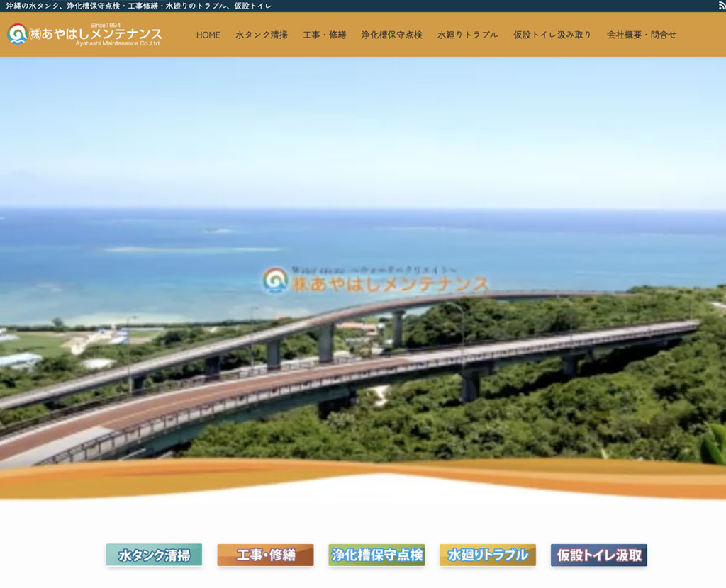Click the あやはしメンテナンス header logo text
Screen dimensions: 726x588
coord(101,34)
